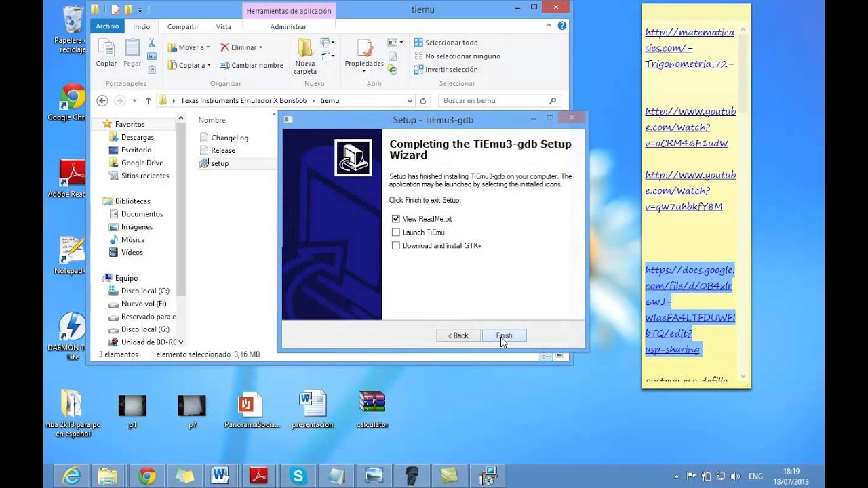Select the ChangeLog file in Explorer
This screenshot has width=868, height=488.
tap(224, 138)
